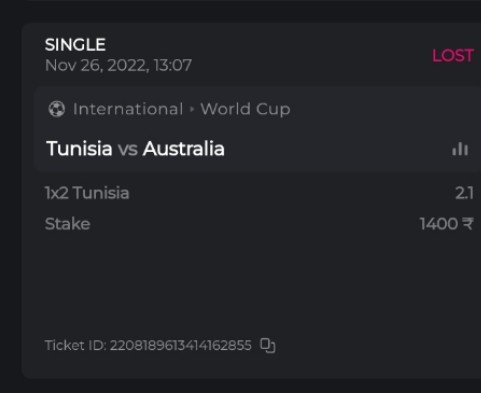Click the Tunisia team name
481x393 pixels.
coord(79,148)
